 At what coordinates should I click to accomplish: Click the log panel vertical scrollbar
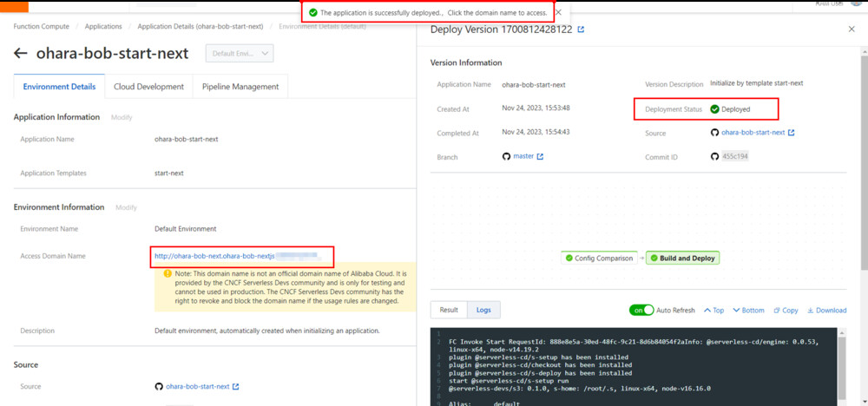coord(841,367)
